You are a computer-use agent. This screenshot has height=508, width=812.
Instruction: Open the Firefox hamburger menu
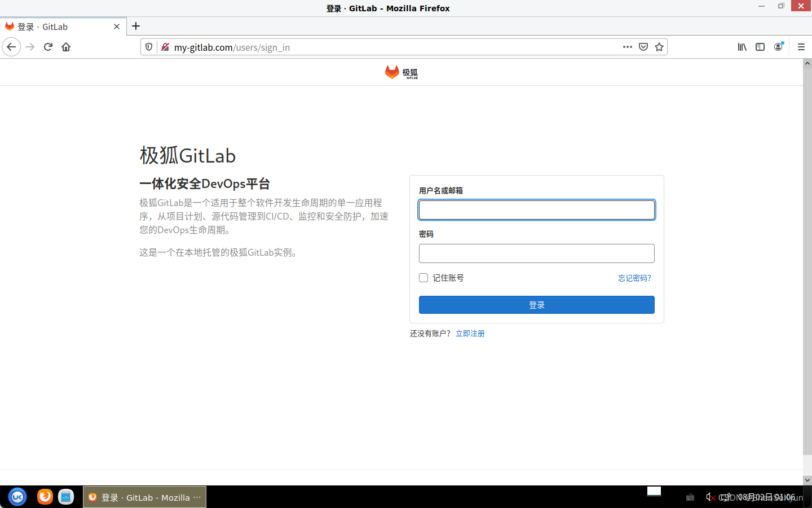(x=801, y=47)
